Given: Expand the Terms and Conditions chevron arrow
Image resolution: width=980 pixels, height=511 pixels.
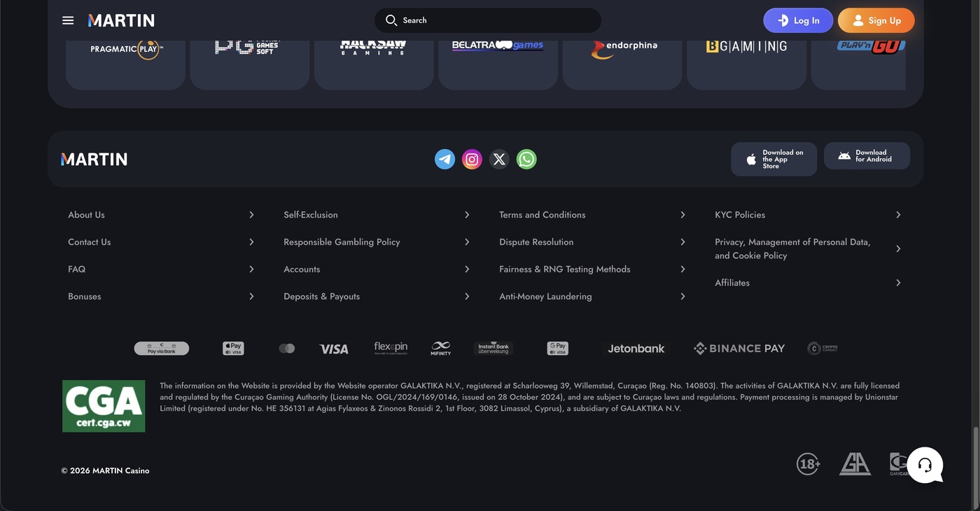Looking at the screenshot, I should click(682, 215).
